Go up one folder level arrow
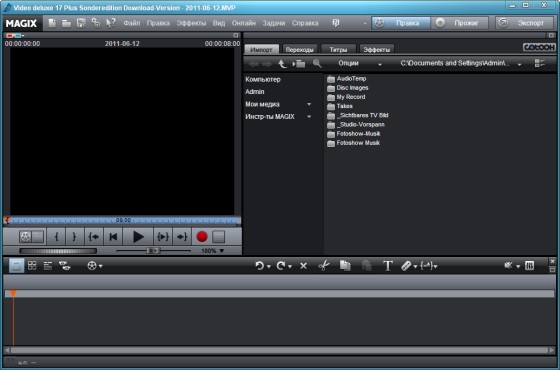This screenshot has width=560, height=370. [282, 64]
